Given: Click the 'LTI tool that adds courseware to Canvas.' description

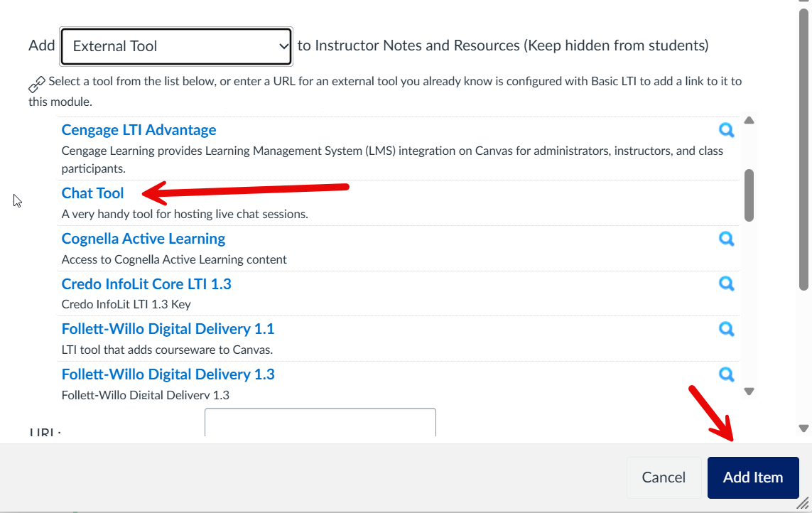Looking at the screenshot, I should [x=167, y=350].
